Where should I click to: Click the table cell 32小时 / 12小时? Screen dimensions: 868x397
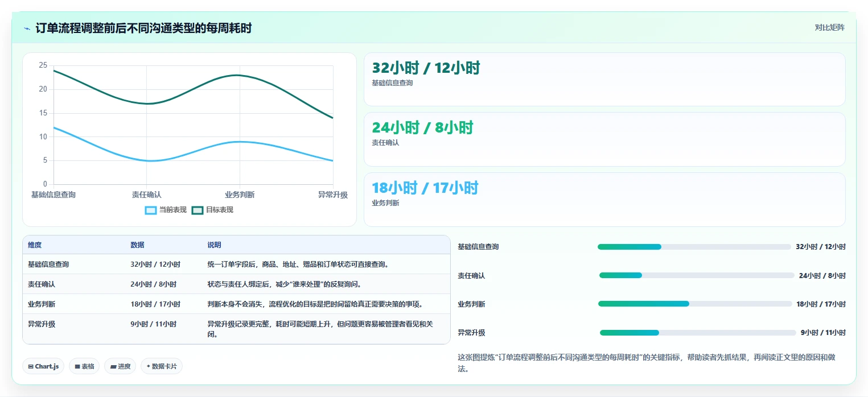(x=155, y=264)
